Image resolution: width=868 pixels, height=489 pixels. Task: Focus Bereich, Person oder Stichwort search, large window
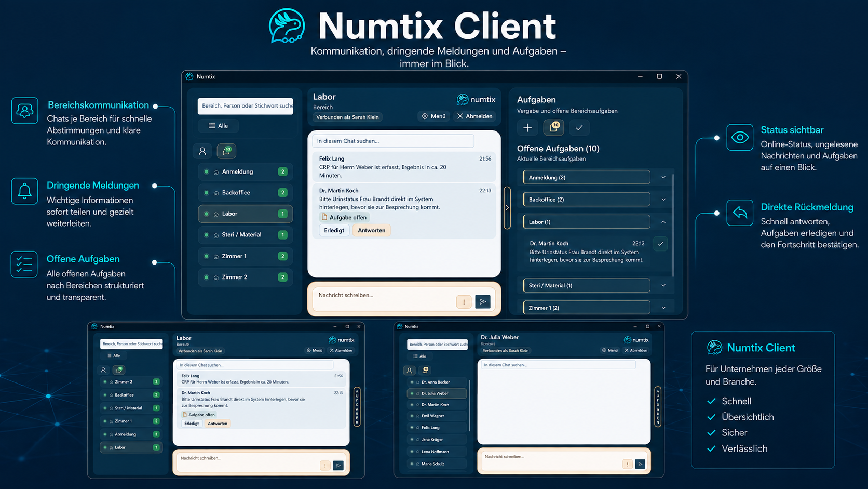point(246,106)
